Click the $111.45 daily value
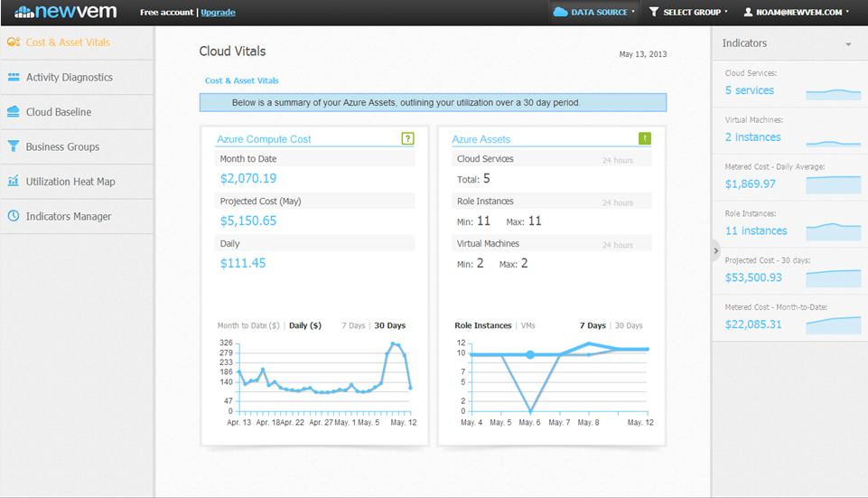This screenshot has width=868, height=498. [x=243, y=263]
